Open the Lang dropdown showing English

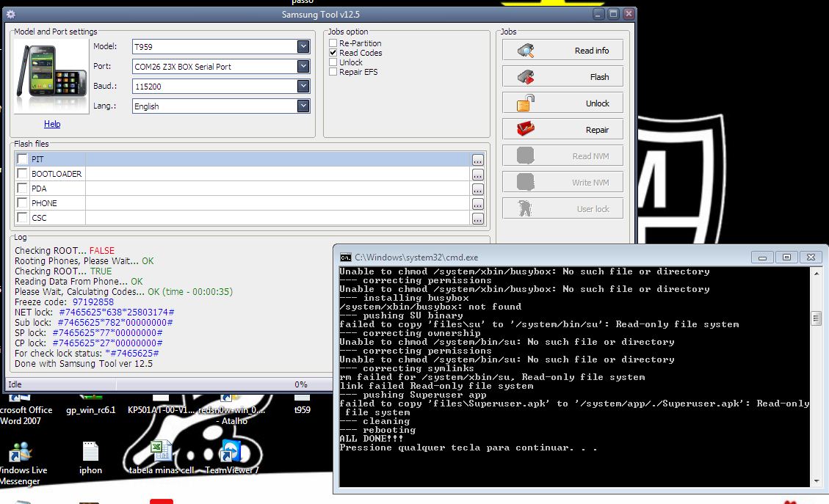[x=303, y=106]
